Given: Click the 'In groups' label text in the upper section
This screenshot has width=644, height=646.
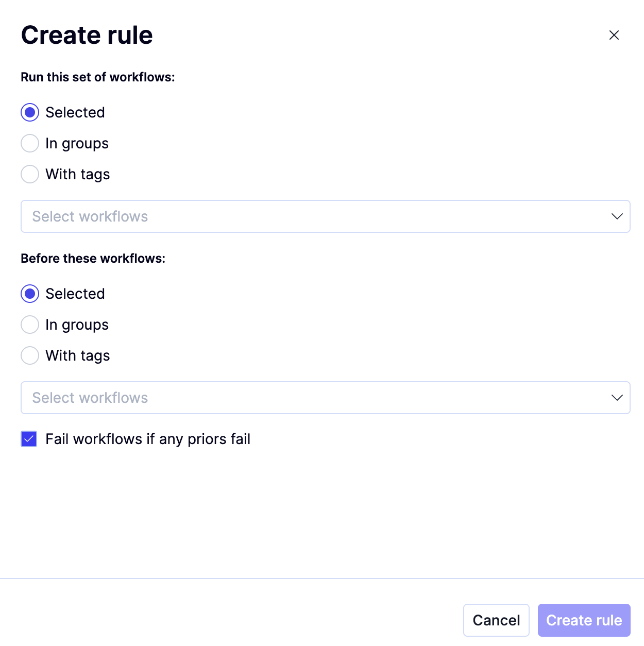Looking at the screenshot, I should coord(77,144).
